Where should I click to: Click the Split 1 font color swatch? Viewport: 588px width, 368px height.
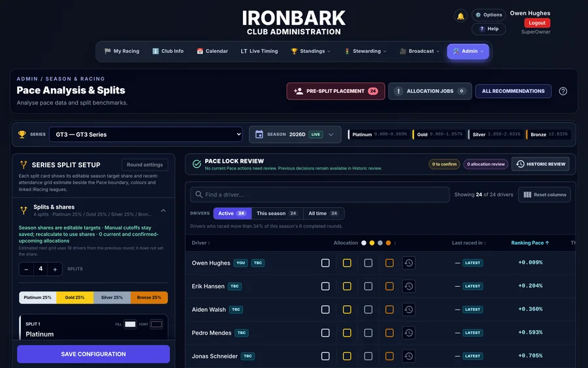pyautogui.click(x=156, y=324)
